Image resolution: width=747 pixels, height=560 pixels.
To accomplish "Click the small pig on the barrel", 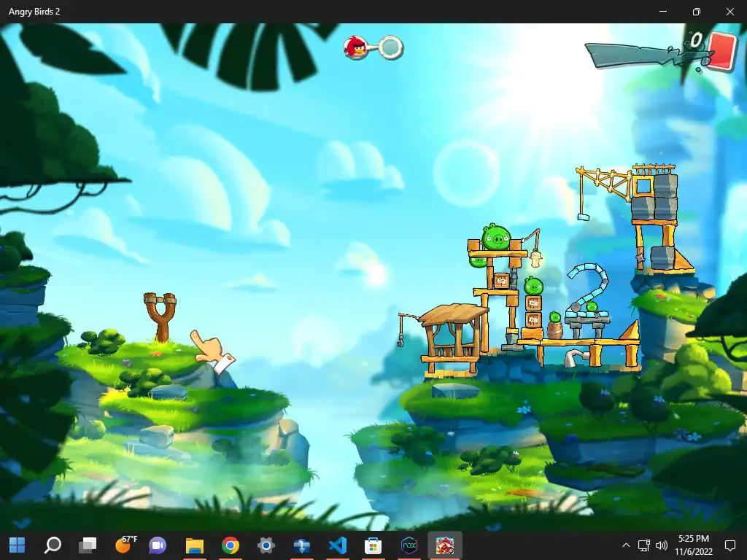I will (x=555, y=317).
